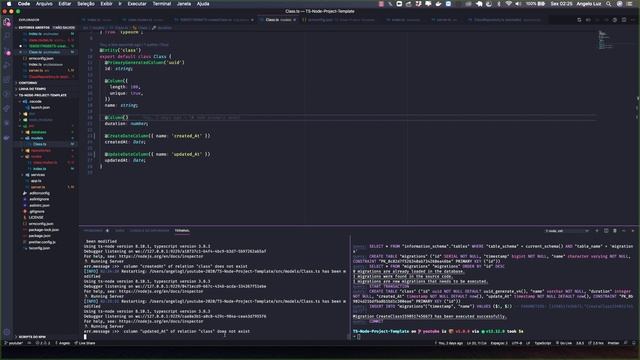
Task: Click the kill terminal trash icon
Action: pyautogui.click(x=615, y=231)
